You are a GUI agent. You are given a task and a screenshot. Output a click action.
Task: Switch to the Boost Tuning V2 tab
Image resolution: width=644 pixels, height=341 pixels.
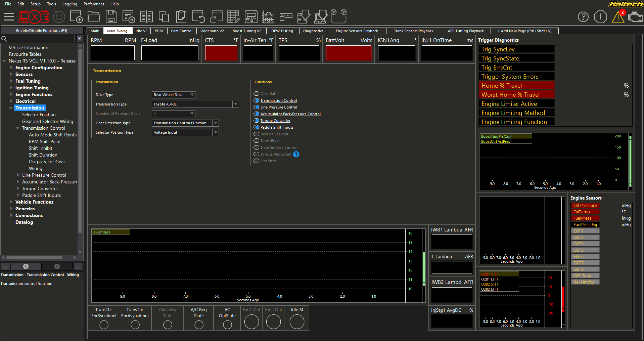[247, 31]
